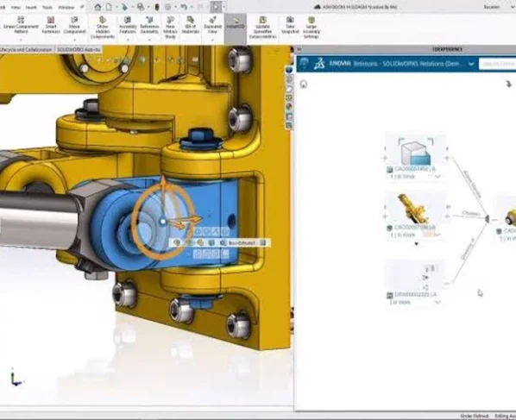Image resolution: width=516 pixels, height=420 pixels.
Task: Click the appearances color ball task pane tab
Action: click(x=289, y=106)
